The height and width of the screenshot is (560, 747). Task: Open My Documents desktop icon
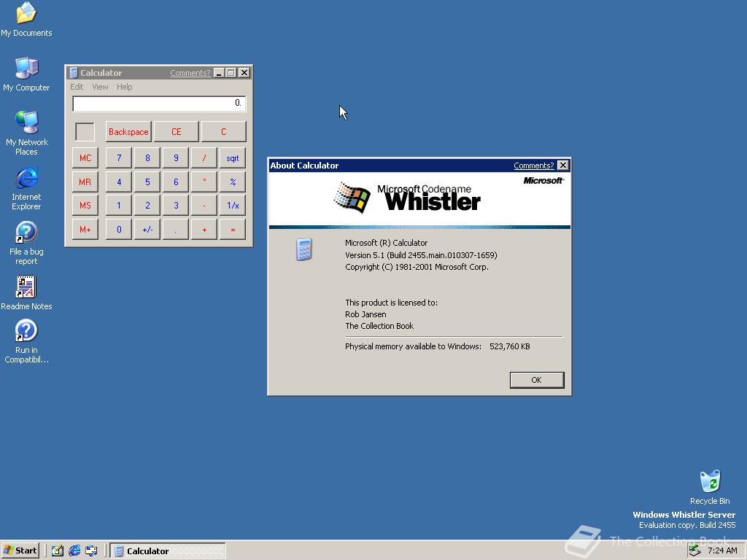click(x=26, y=19)
